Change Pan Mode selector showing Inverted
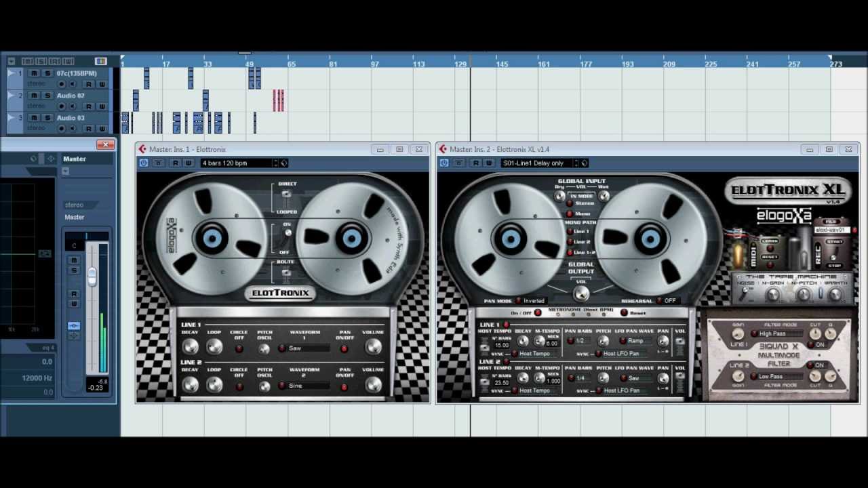 tap(530, 300)
